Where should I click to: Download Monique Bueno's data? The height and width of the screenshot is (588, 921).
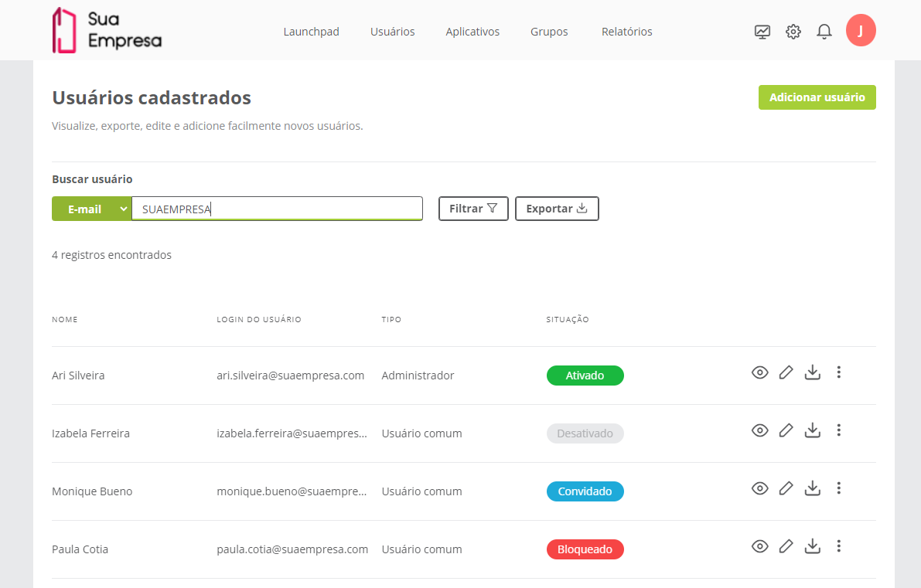click(812, 488)
